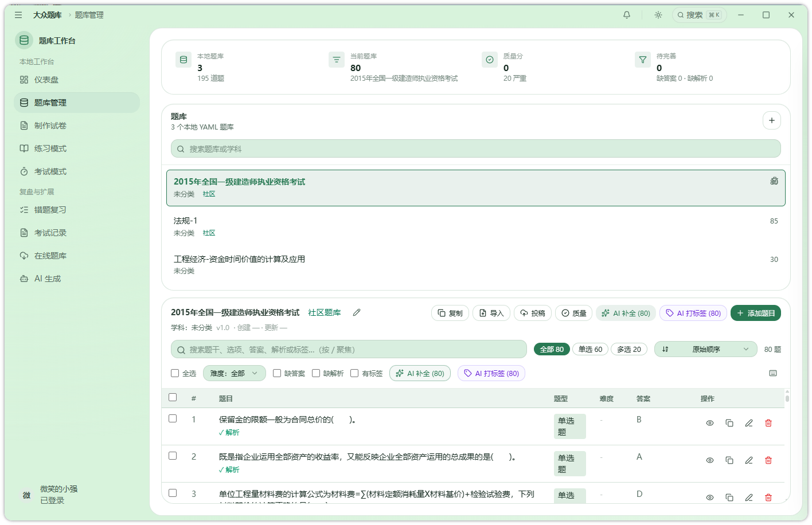This screenshot has height=525, width=812.
Task: Copy question 2 with duplicate icon
Action: pyautogui.click(x=729, y=460)
